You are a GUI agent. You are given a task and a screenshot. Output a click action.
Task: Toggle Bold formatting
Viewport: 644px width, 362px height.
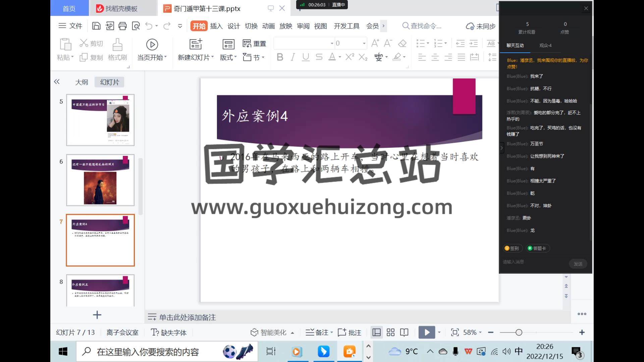280,57
